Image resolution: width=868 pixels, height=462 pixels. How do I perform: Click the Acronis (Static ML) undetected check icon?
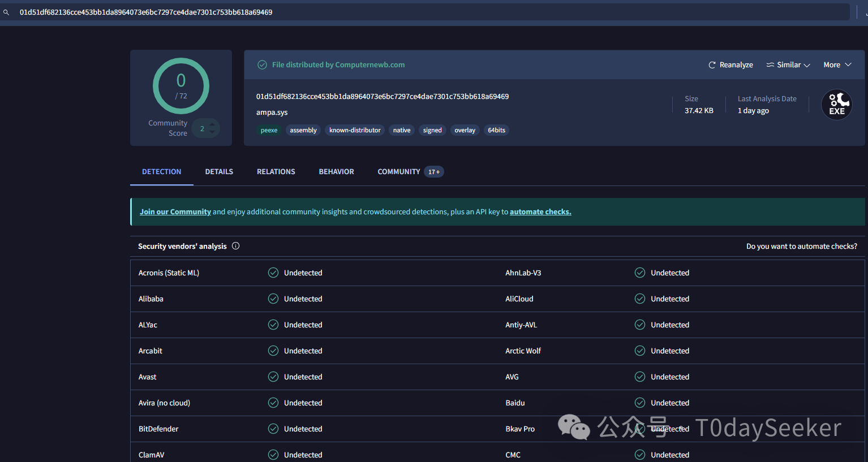pos(273,273)
